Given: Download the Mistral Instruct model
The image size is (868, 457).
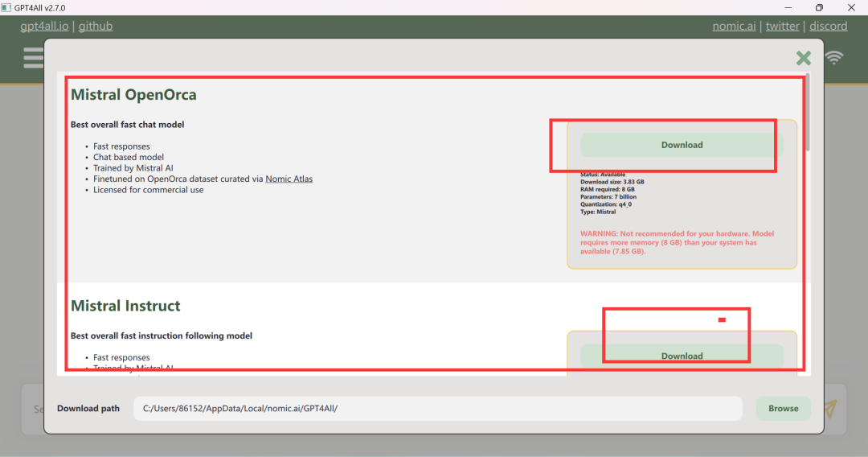Looking at the screenshot, I should pos(682,356).
